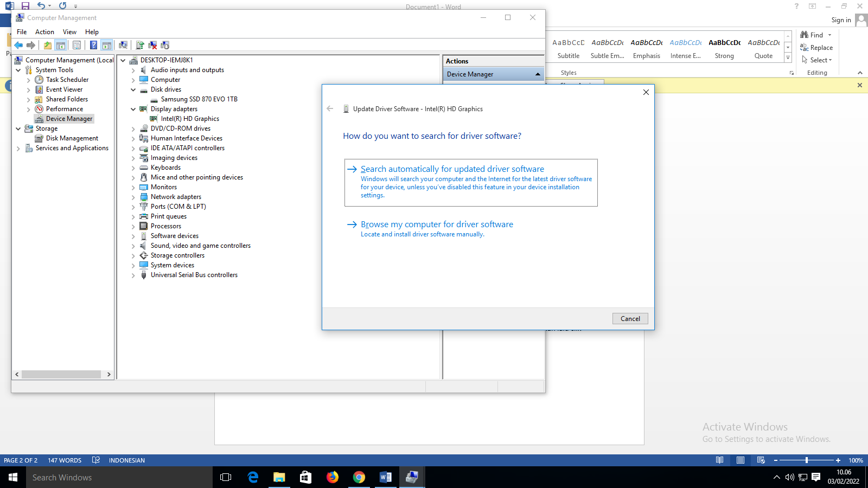
Task: Collapse the Display adapters category
Action: point(133,109)
